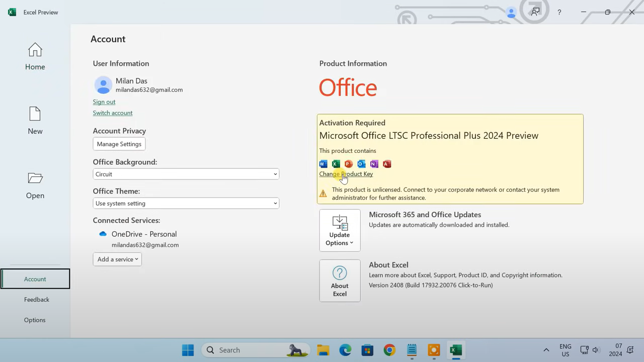Screen dimensions: 644x362
Task: Click the OneNote app icon in the product list
Action: 374,164
